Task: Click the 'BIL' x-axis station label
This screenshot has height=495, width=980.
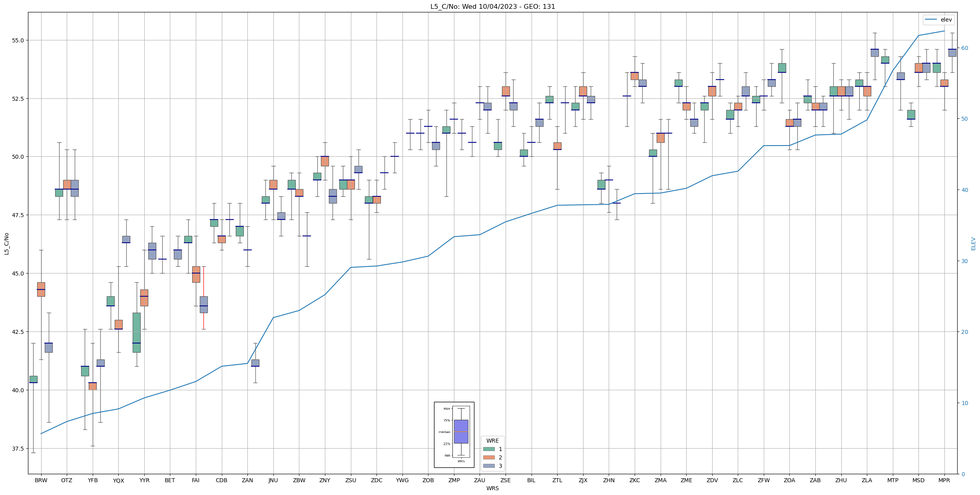Action: point(531,480)
